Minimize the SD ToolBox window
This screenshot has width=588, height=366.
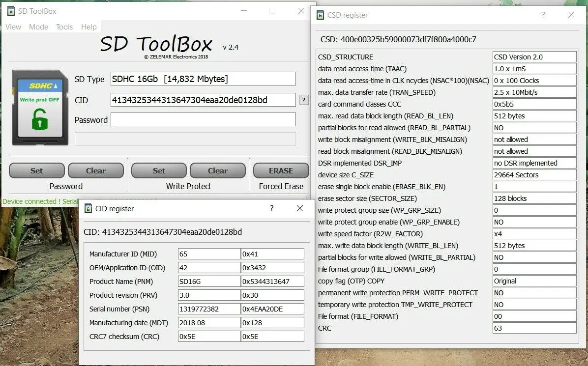[244, 11]
